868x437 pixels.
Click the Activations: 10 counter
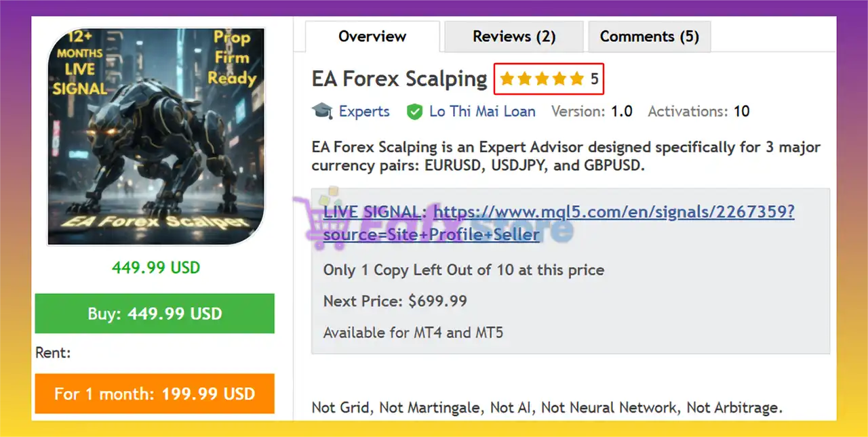[698, 112]
